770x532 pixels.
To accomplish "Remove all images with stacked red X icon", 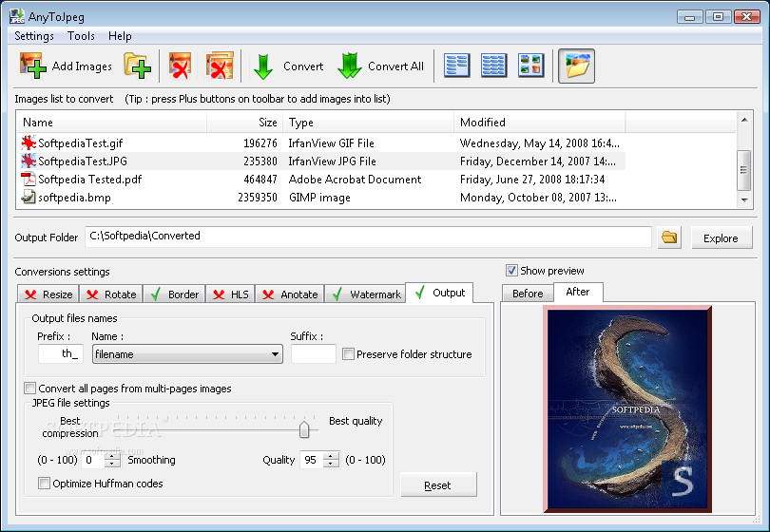I will (x=220, y=66).
